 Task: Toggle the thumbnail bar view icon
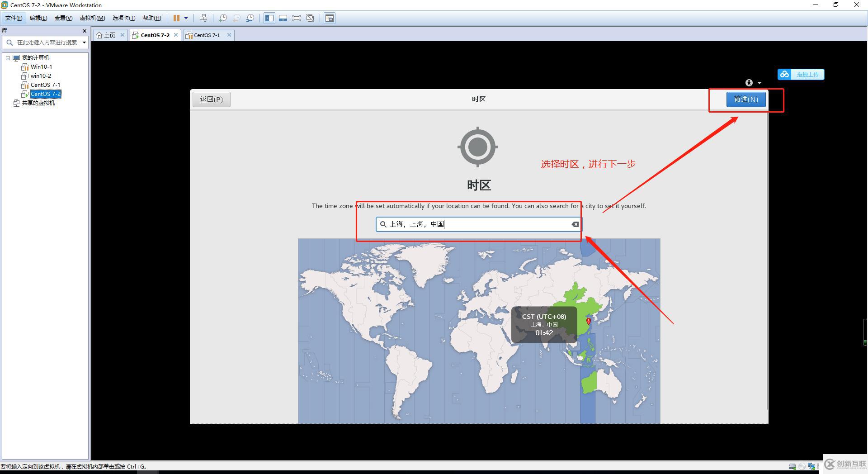click(283, 18)
